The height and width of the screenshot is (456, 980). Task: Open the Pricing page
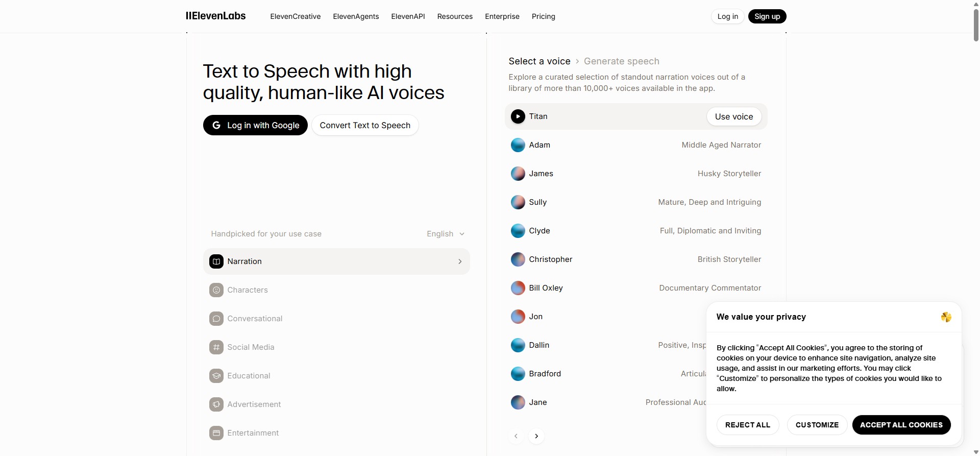(x=544, y=16)
